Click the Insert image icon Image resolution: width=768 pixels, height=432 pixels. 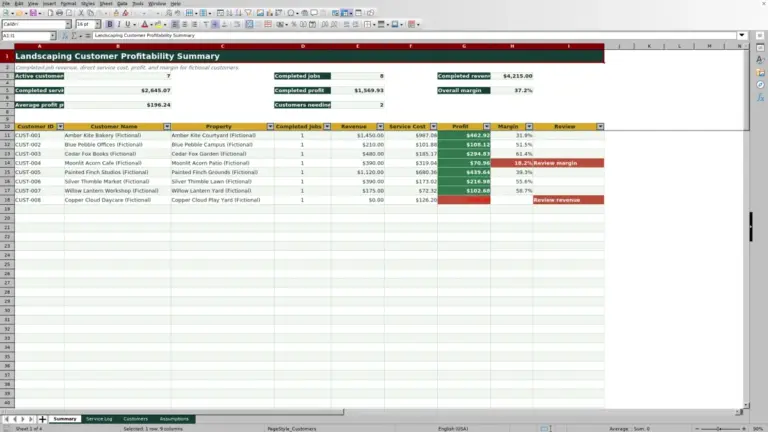click(x=260, y=13)
